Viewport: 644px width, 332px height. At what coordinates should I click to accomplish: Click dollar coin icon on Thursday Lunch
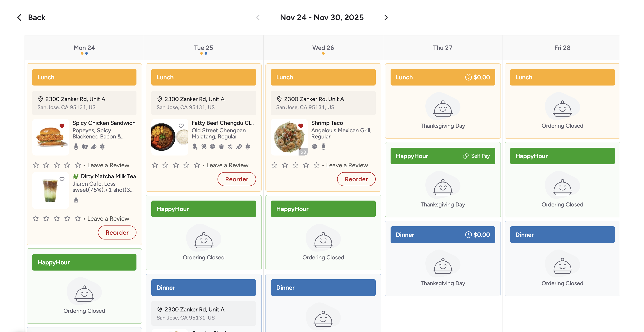pyautogui.click(x=468, y=77)
